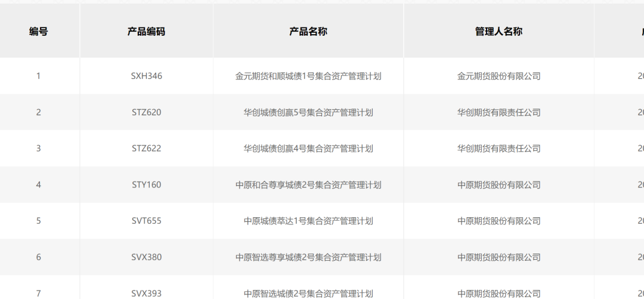Click manager 金元期货股份有限公司
Viewport: 644px width, 299px height.
point(499,76)
